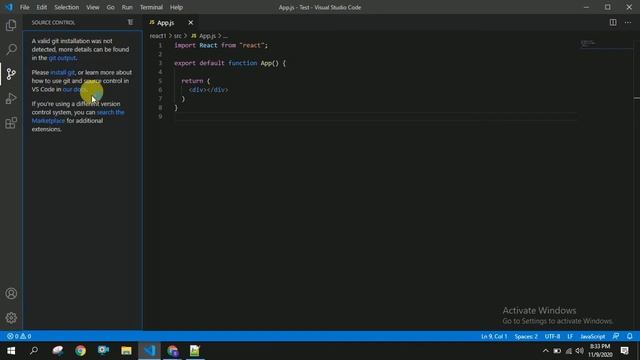Open Google Chrome from taskbar
This screenshot has height=360, width=640.
click(80, 351)
